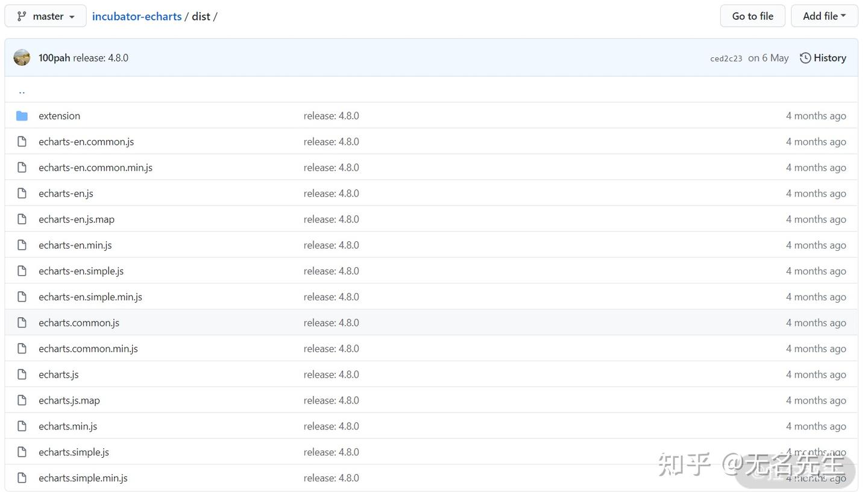Click file icon beside echarts.min.js
Image resolution: width=868 pixels, height=500 pixels.
22,427
